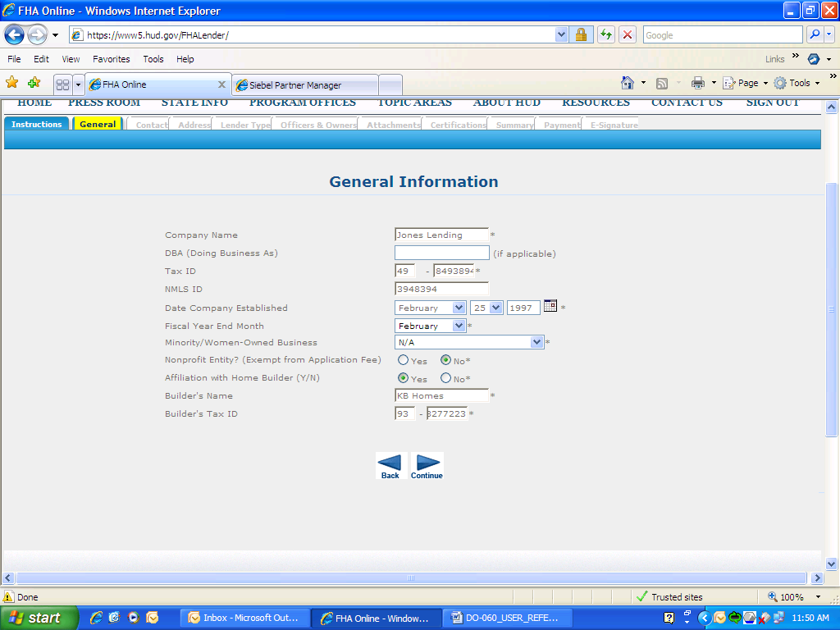
Task: Open the address bar history dropdown
Action: pyautogui.click(x=561, y=34)
